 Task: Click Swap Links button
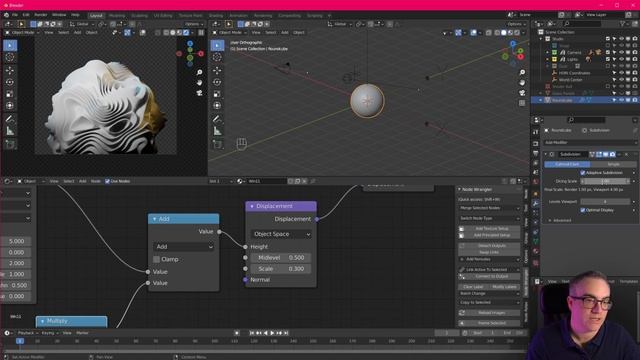coord(489,252)
